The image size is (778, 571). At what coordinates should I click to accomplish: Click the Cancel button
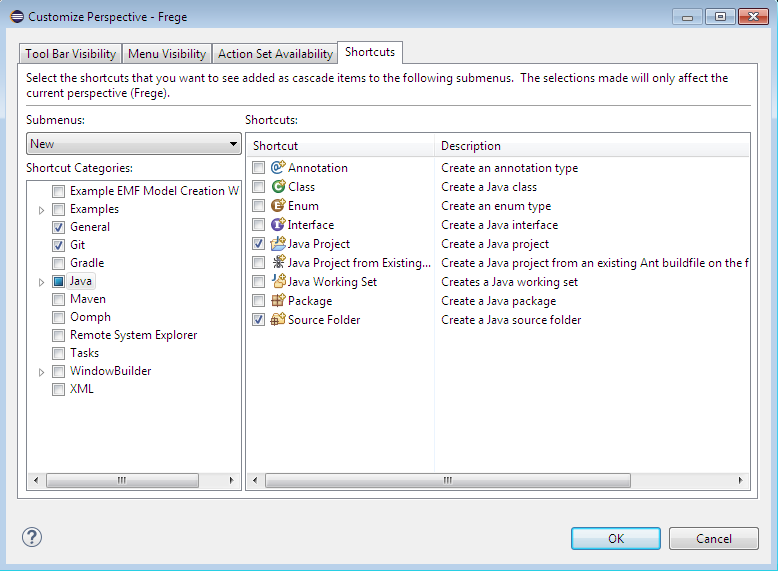713,539
